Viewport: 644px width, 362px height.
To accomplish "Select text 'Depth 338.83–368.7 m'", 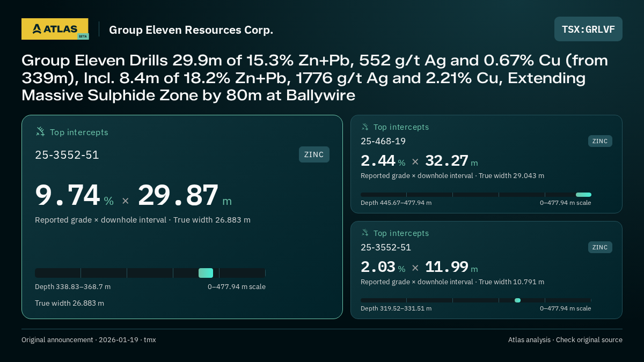I will pyautogui.click(x=73, y=286).
